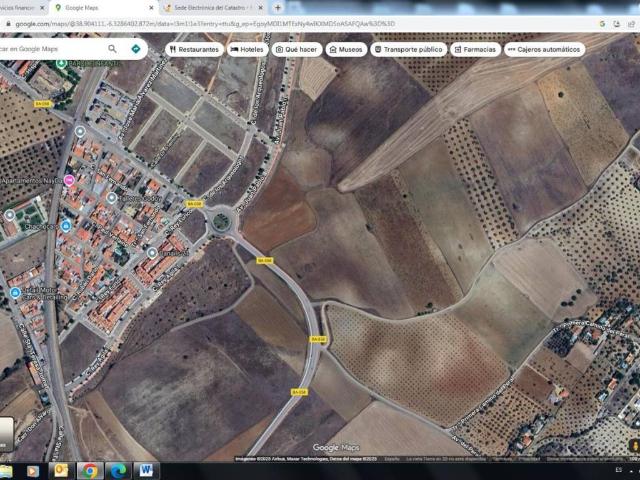Open the pink Apartamentos lodging marker
640x480 pixels.
pyautogui.click(x=69, y=180)
